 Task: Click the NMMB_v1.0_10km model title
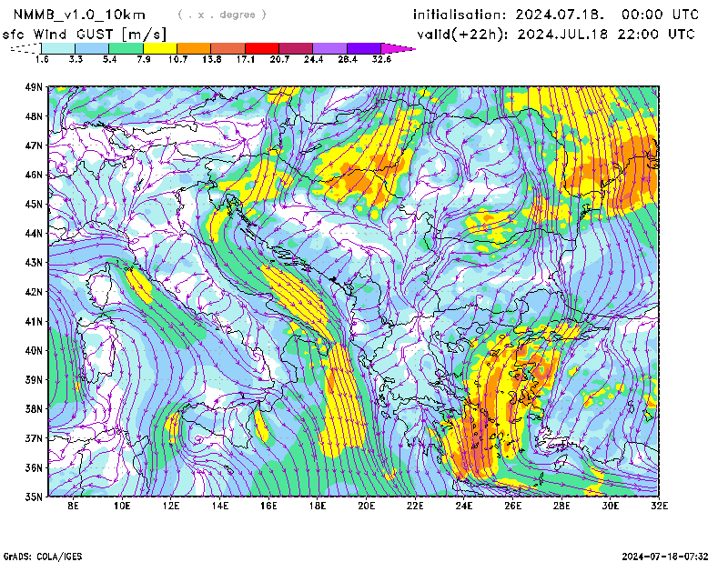[x=69, y=15]
